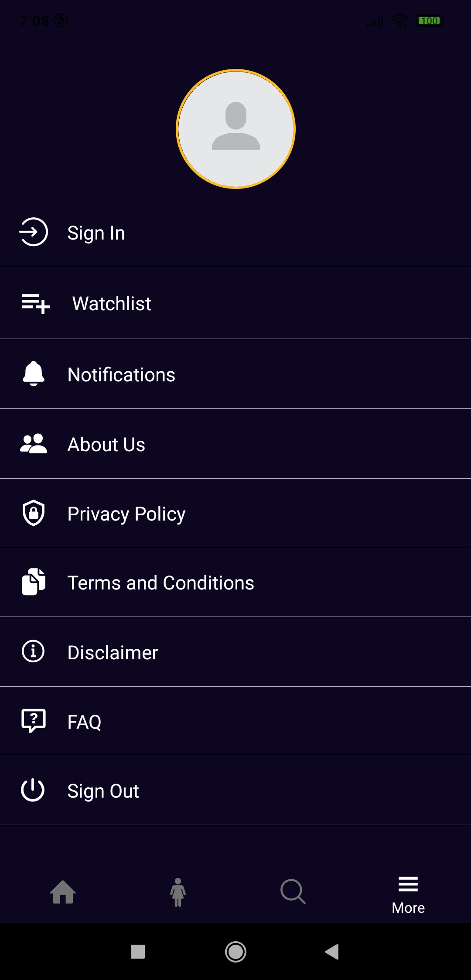
Task: Tap the Terms and Conditions documents icon
Action: (x=34, y=582)
